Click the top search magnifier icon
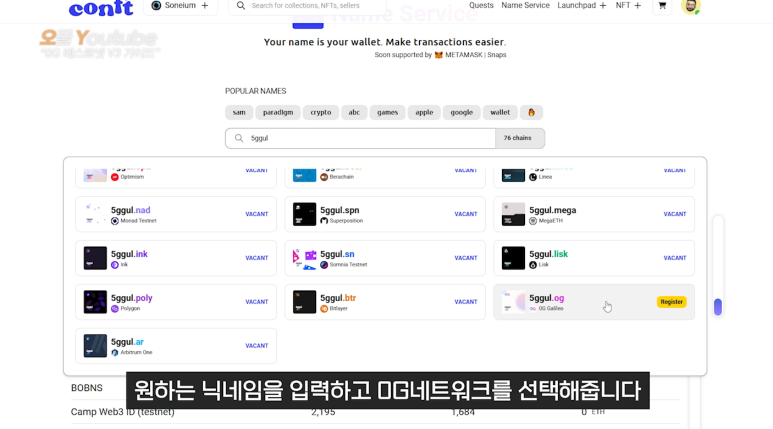The image size is (773, 429). 241,5
